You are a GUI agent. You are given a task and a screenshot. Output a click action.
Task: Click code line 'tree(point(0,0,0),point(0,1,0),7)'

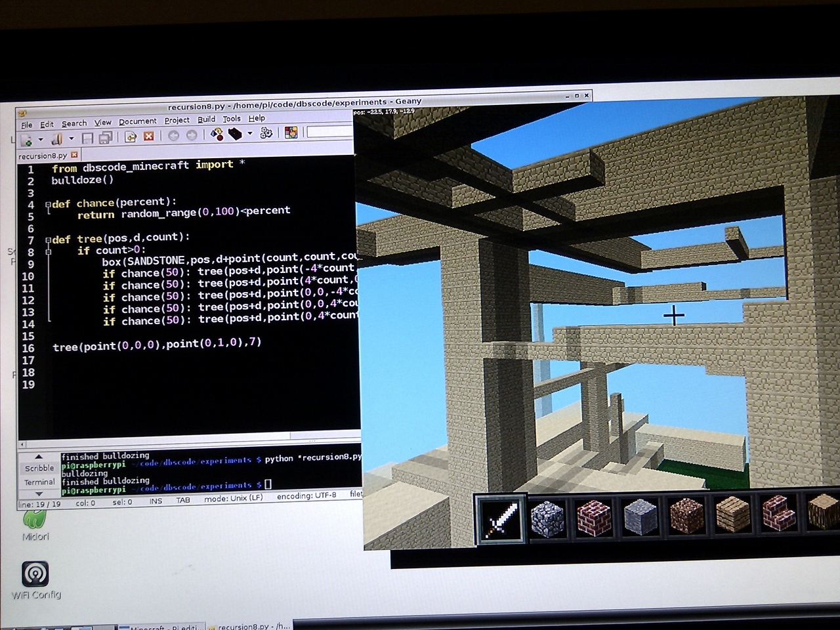(157, 344)
